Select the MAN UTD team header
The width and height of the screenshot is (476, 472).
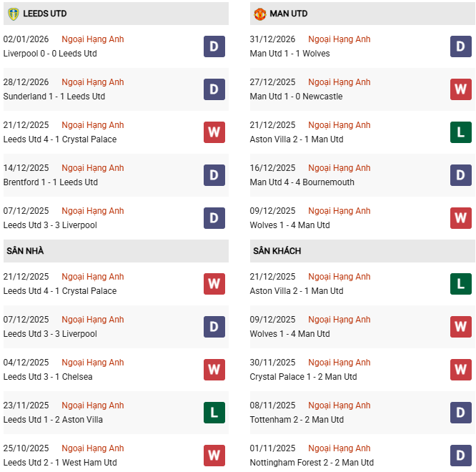[288, 14]
